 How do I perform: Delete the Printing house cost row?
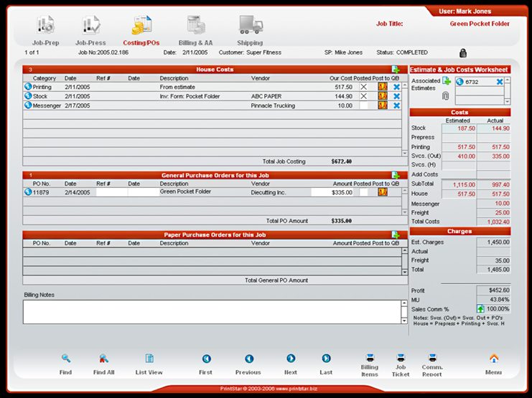[x=396, y=87]
